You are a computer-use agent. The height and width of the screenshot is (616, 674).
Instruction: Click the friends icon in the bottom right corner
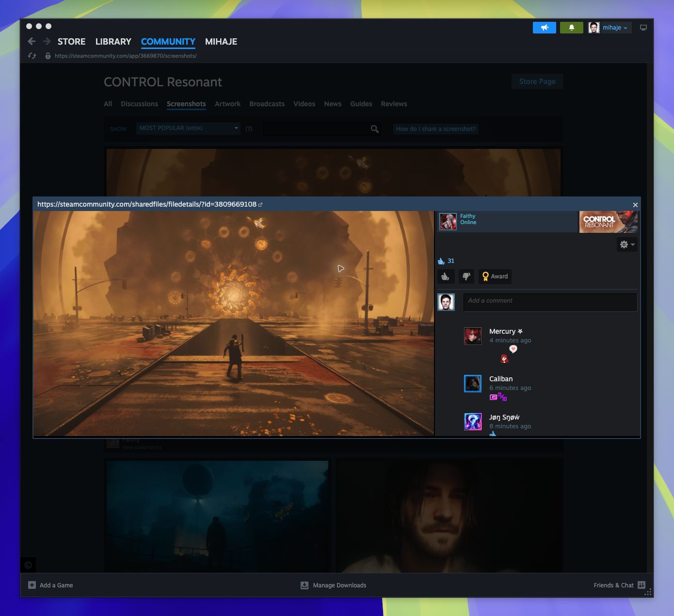(x=642, y=585)
